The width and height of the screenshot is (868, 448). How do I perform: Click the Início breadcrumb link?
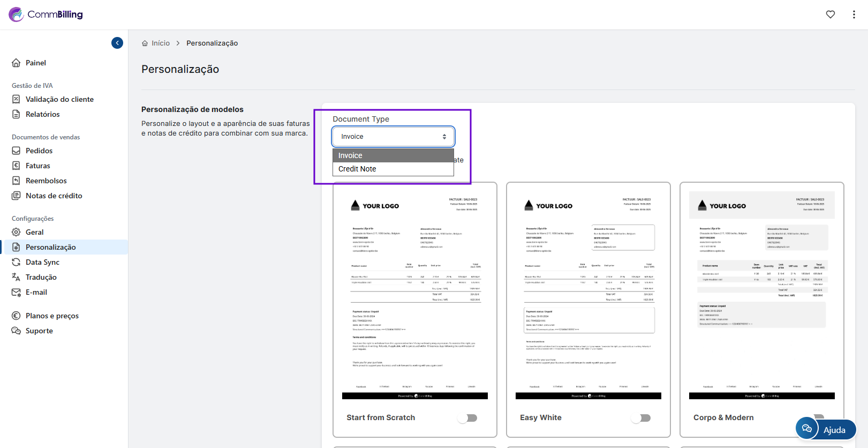click(160, 43)
